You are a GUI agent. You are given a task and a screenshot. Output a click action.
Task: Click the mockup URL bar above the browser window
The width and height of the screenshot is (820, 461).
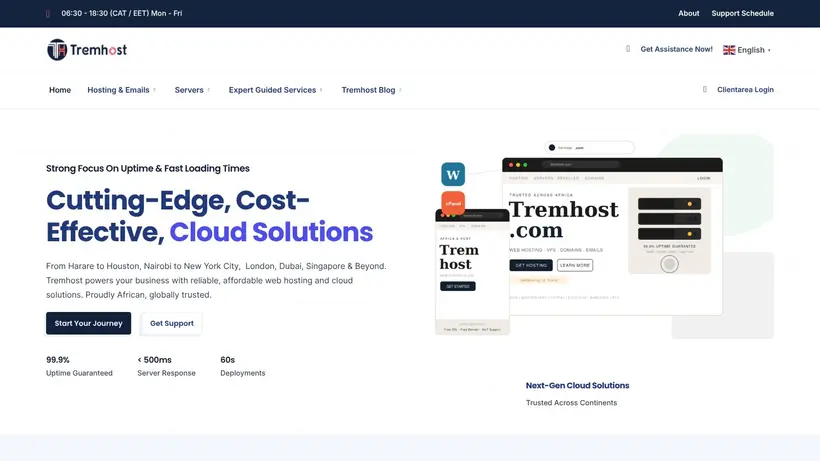589,147
